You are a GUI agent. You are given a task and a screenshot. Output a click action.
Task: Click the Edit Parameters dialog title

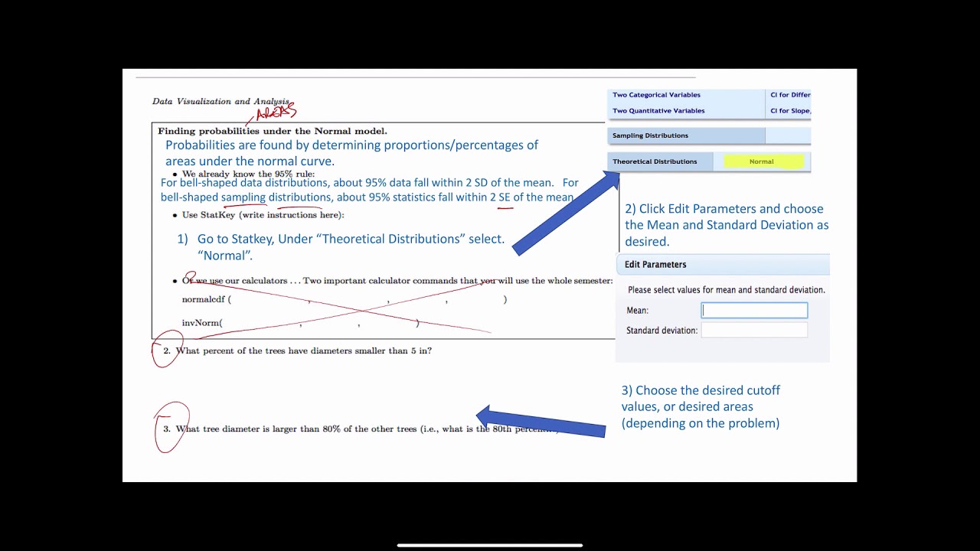point(655,265)
